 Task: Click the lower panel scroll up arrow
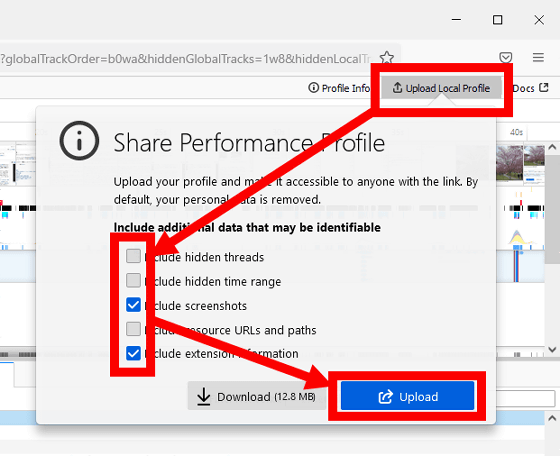[552, 418]
